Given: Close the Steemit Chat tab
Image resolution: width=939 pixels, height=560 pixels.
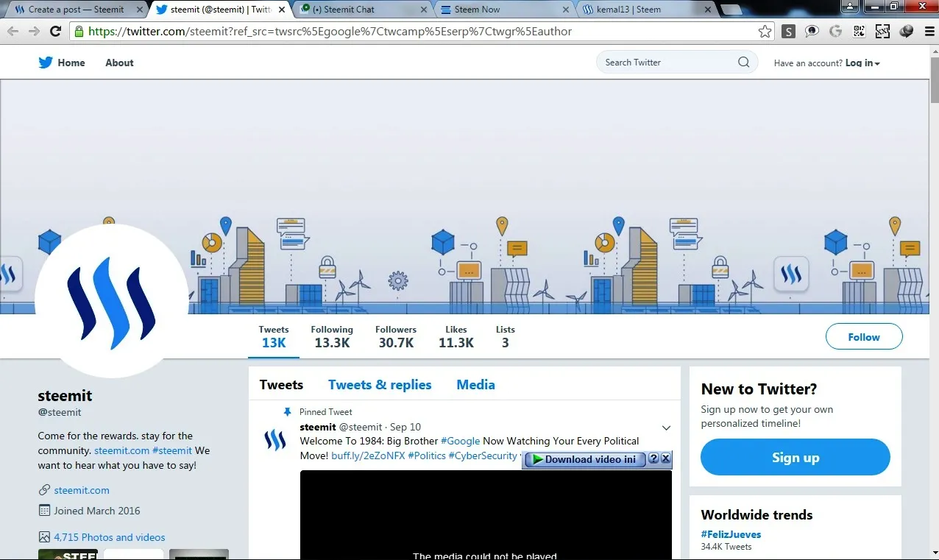Looking at the screenshot, I should pos(425,10).
